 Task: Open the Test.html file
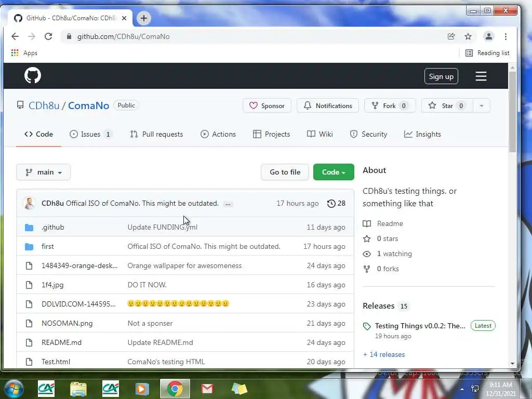pyautogui.click(x=56, y=362)
